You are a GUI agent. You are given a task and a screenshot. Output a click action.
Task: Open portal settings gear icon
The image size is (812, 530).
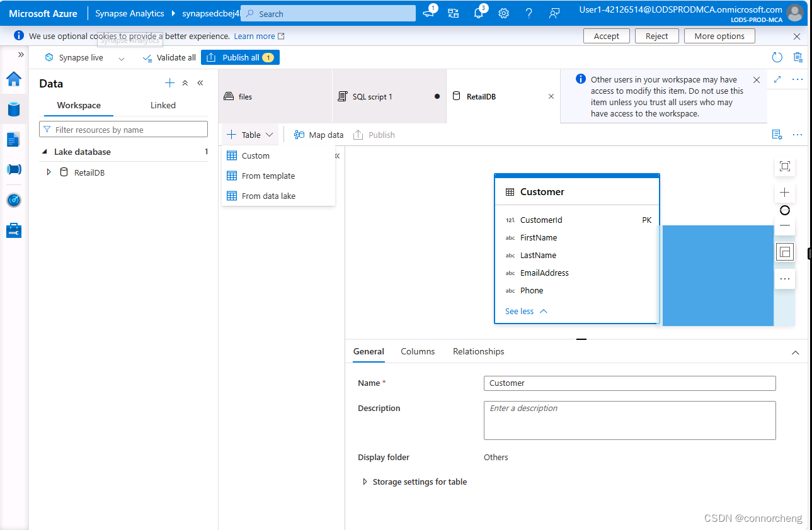coord(504,13)
